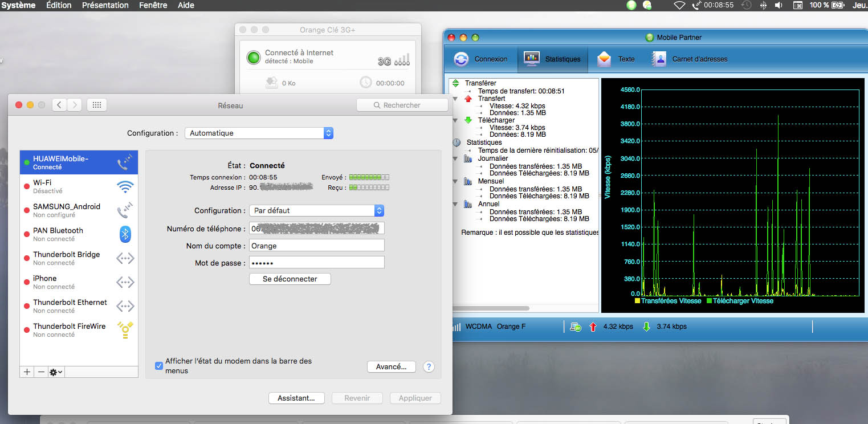Select the Thunderbolt FireWire service

click(x=79, y=330)
